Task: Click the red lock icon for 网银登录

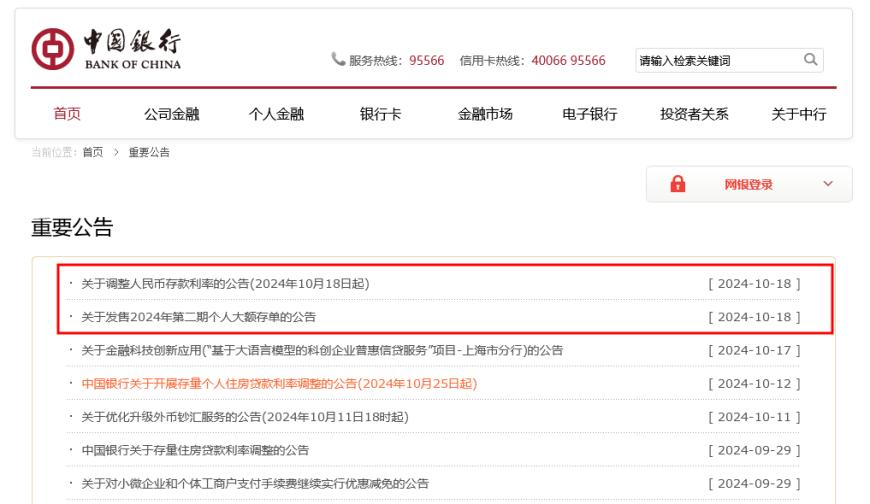Action: click(677, 184)
